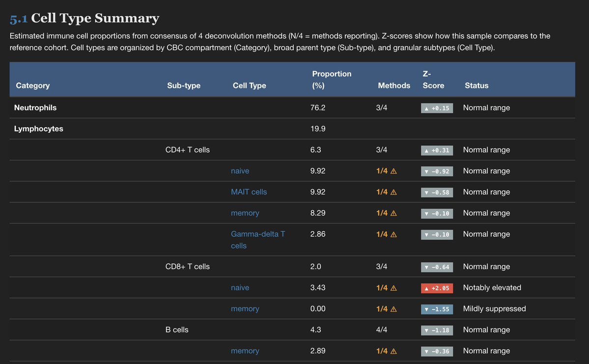Click the Status column header
The width and height of the screenshot is (589, 364).
pyautogui.click(x=477, y=85)
